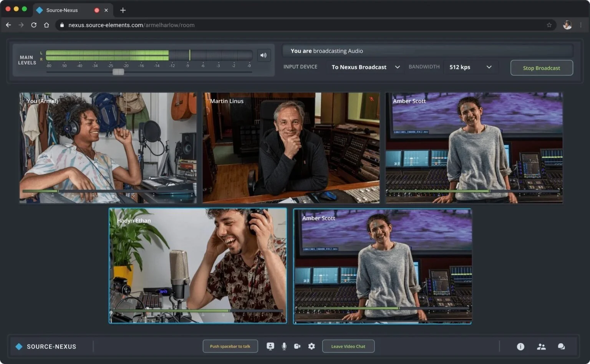The width and height of the screenshot is (590, 364).
Task: Select the bottom-row Amber Scott video tile
Action: [x=382, y=266]
